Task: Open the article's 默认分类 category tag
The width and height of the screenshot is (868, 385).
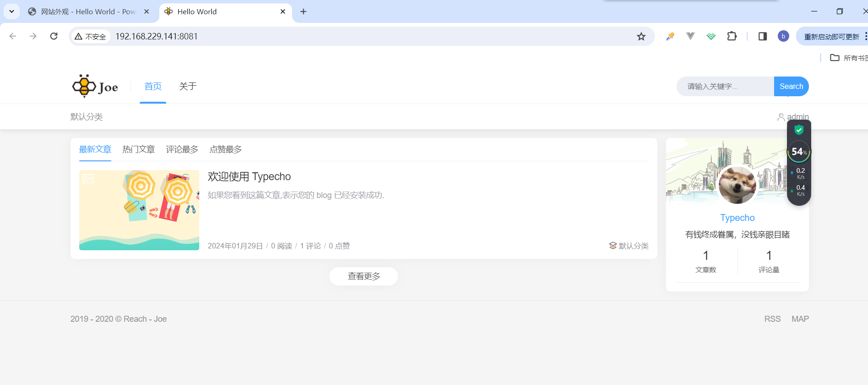Action: (633, 246)
